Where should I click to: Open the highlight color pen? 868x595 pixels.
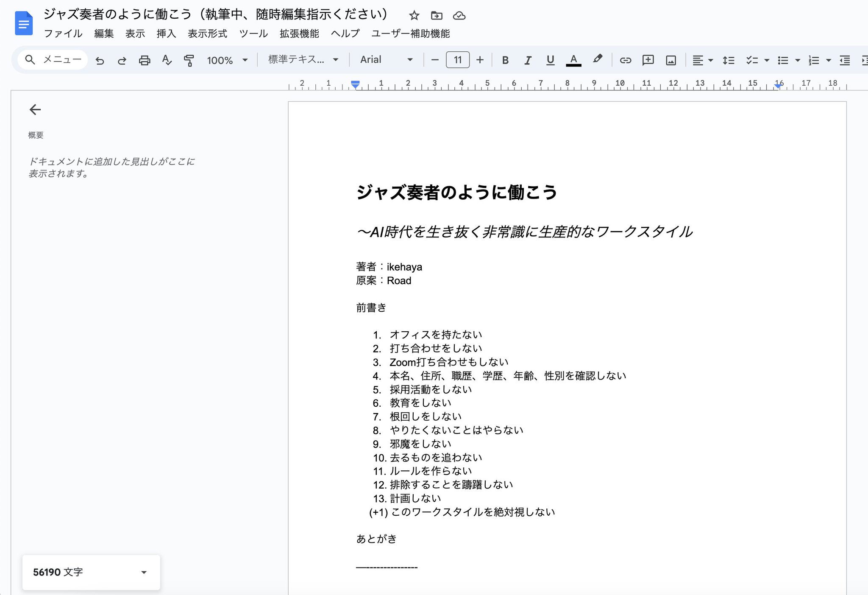pyautogui.click(x=597, y=59)
